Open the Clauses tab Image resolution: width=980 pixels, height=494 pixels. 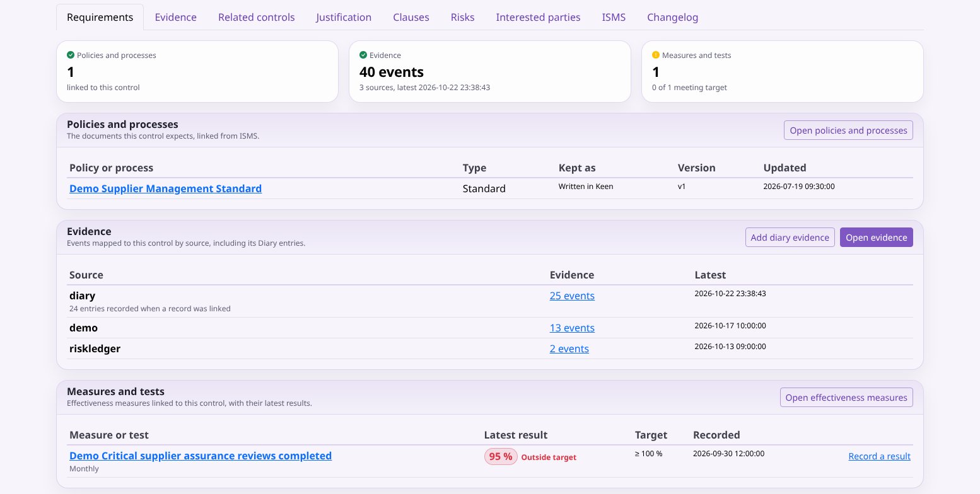coord(411,17)
